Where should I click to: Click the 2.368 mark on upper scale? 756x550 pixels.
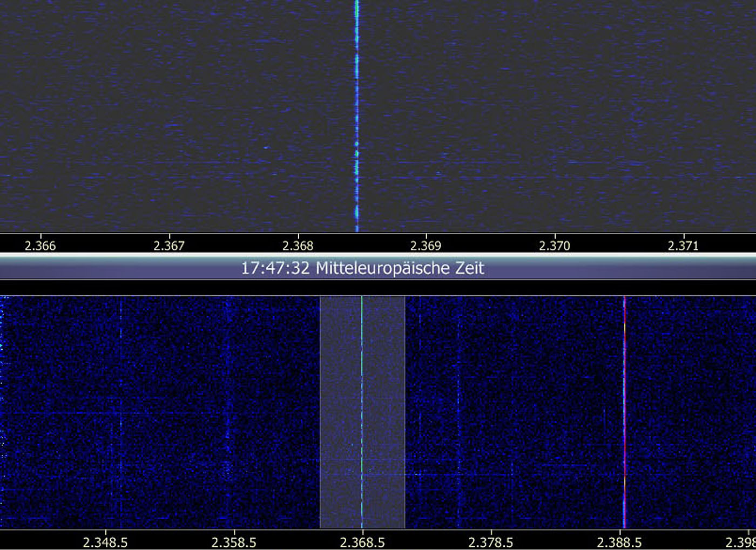(298, 246)
